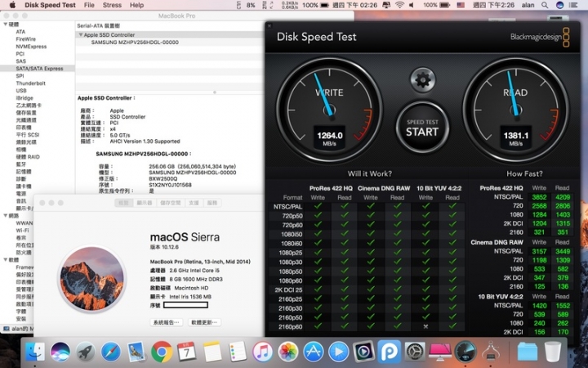
Task: Open Spotlight search in menu bar
Action: coord(545,5)
